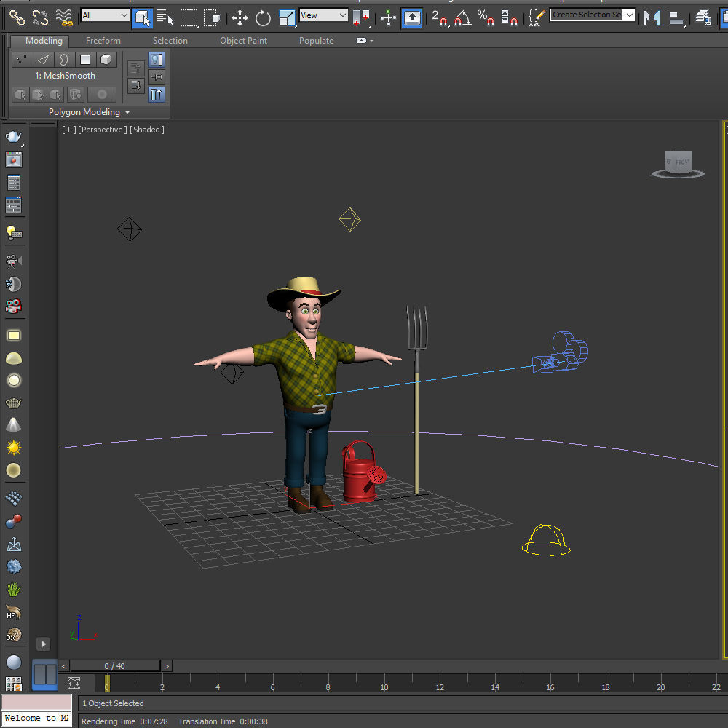
Task: Click the HF hair icon
Action: point(13,612)
